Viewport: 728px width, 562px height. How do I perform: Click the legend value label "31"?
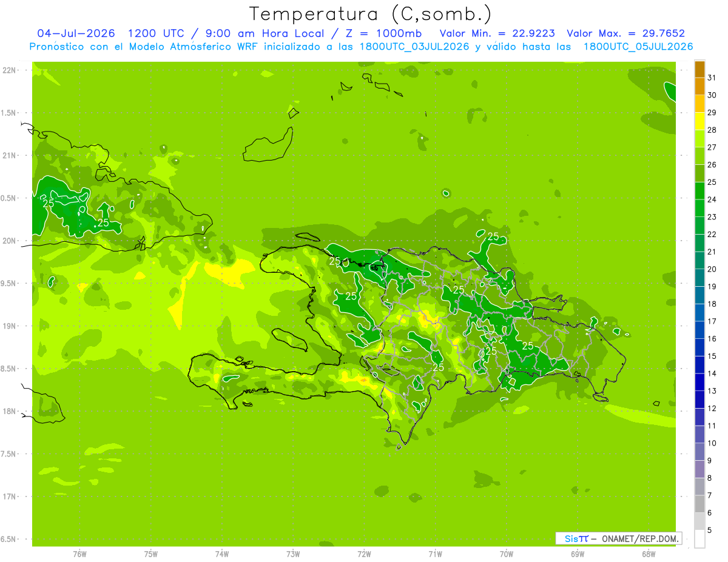[x=712, y=78]
